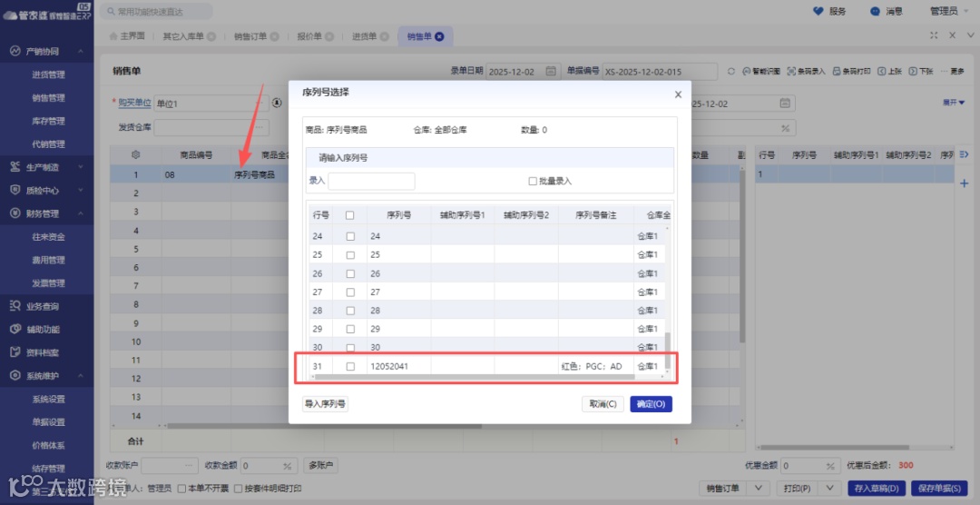
Task: Close the 销售订单 tab
Action: (274, 36)
